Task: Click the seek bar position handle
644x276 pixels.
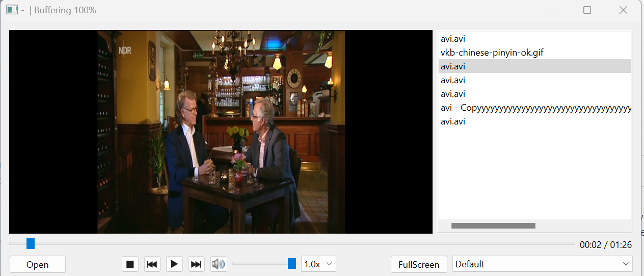Action: click(31, 244)
